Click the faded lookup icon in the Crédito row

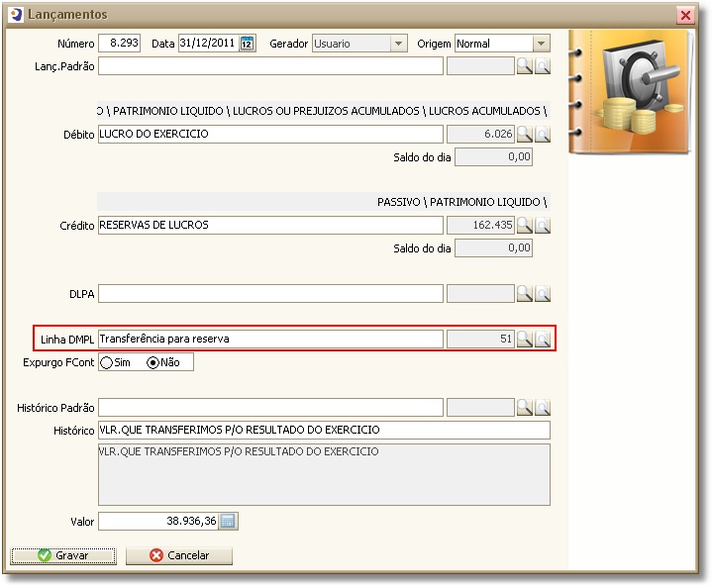(x=542, y=225)
